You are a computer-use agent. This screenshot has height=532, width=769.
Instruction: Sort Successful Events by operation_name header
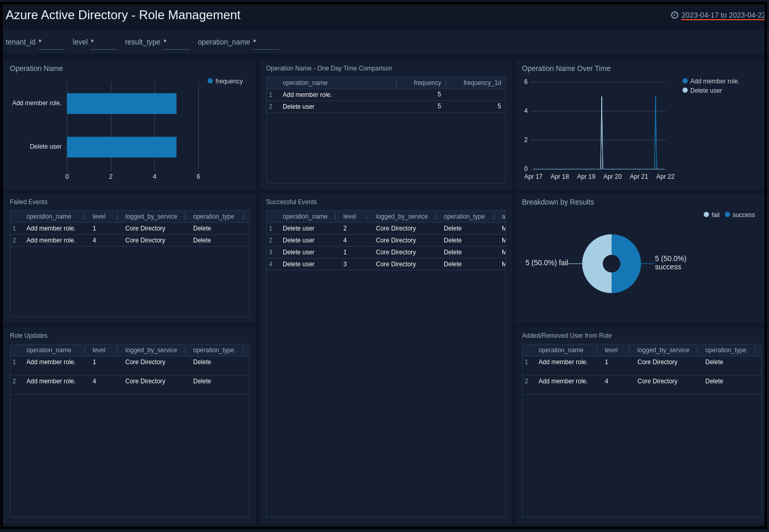coord(305,217)
